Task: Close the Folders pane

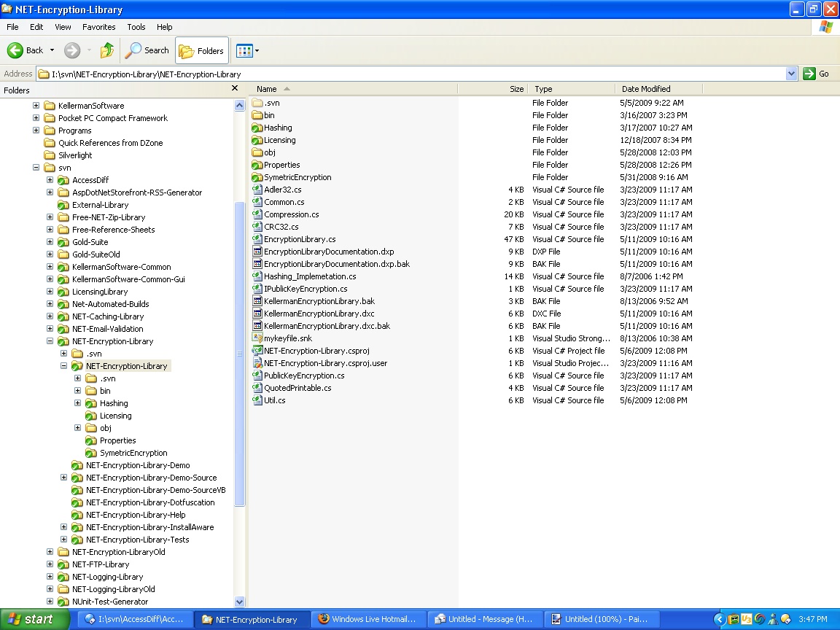Action: (235, 88)
